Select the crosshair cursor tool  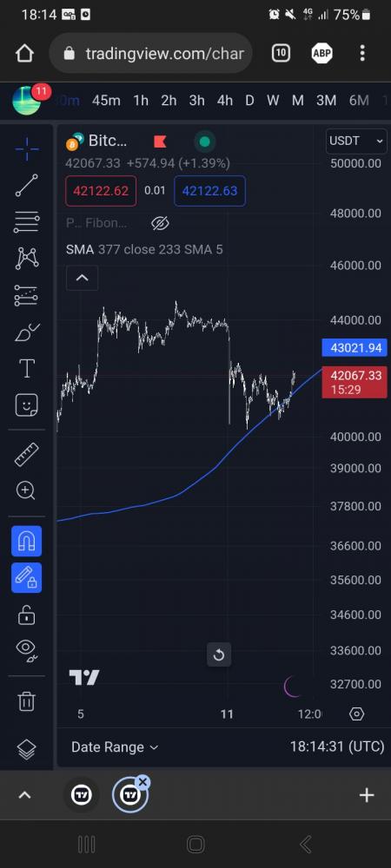pos(27,148)
